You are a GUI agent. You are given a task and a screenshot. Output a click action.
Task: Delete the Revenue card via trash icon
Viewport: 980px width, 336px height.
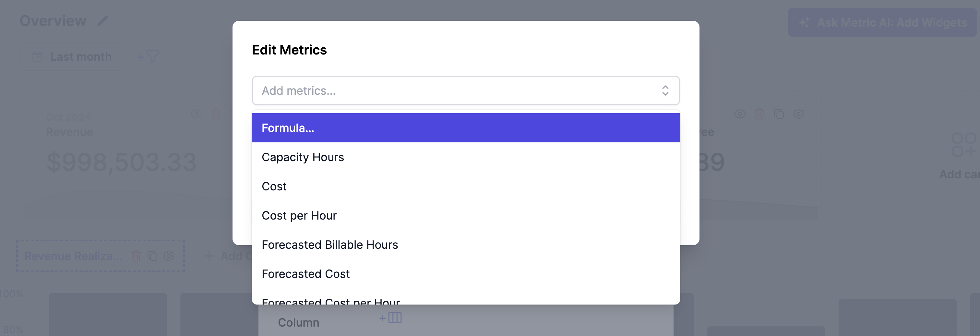[x=216, y=114]
